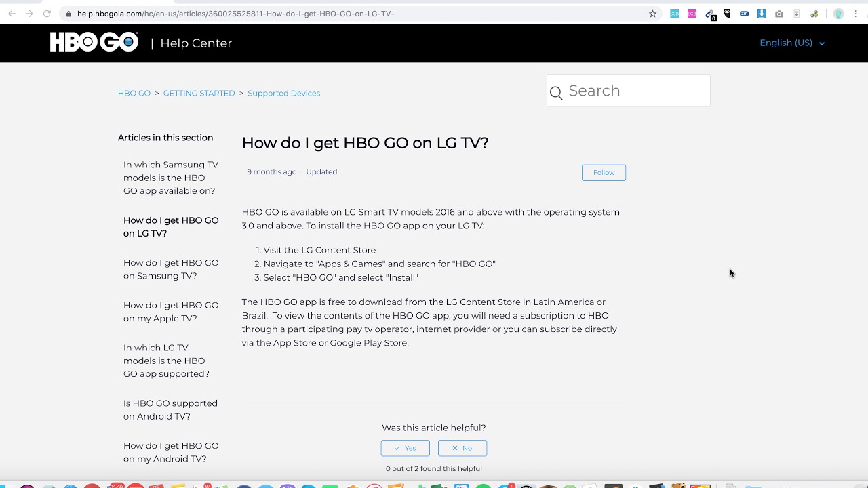The image size is (868, 488).
Task: Click '0 out of 2 found this helpful'
Action: pyautogui.click(x=434, y=468)
